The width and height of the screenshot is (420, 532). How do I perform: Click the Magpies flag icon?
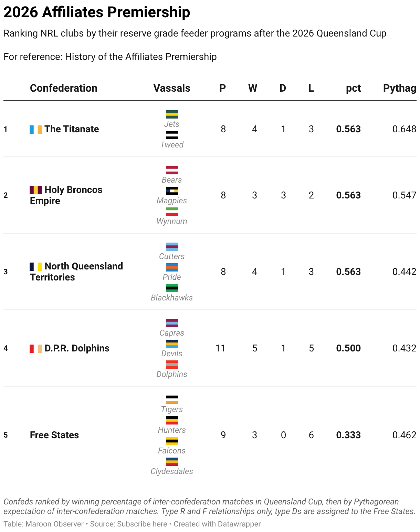pyautogui.click(x=172, y=191)
